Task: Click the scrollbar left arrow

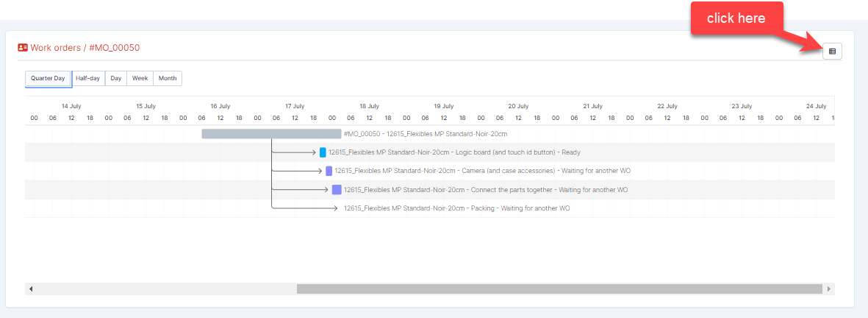Action: [31, 289]
